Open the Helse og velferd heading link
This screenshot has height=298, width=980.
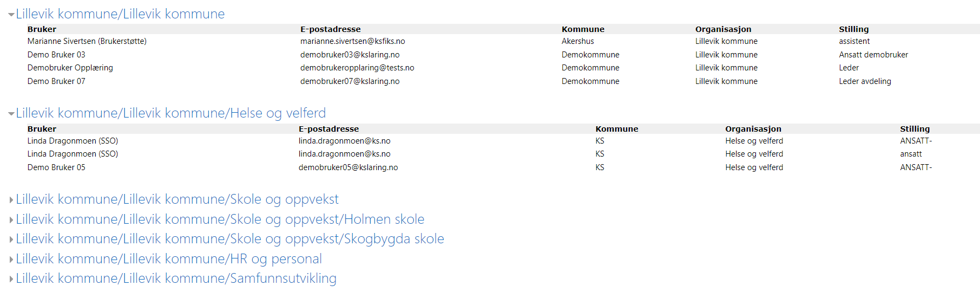coord(171,113)
